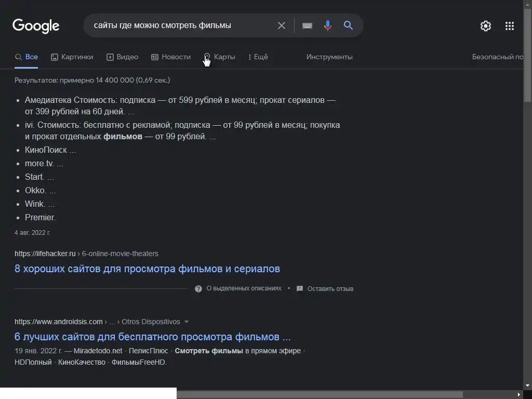Clear the search query with X
The height and width of the screenshot is (399, 532).
[x=281, y=25]
